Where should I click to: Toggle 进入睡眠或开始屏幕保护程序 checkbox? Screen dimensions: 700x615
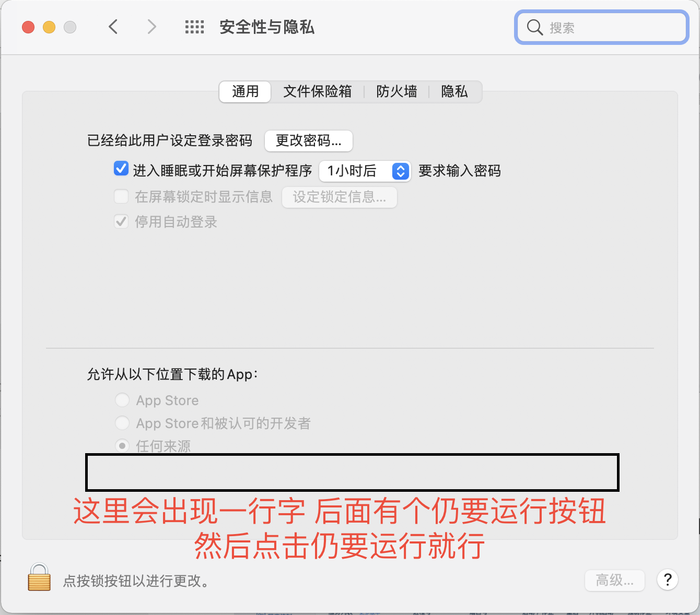tap(121, 169)
